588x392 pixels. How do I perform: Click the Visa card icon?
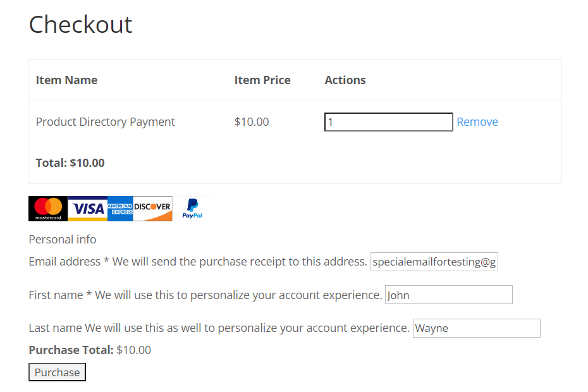click(88, 209)
